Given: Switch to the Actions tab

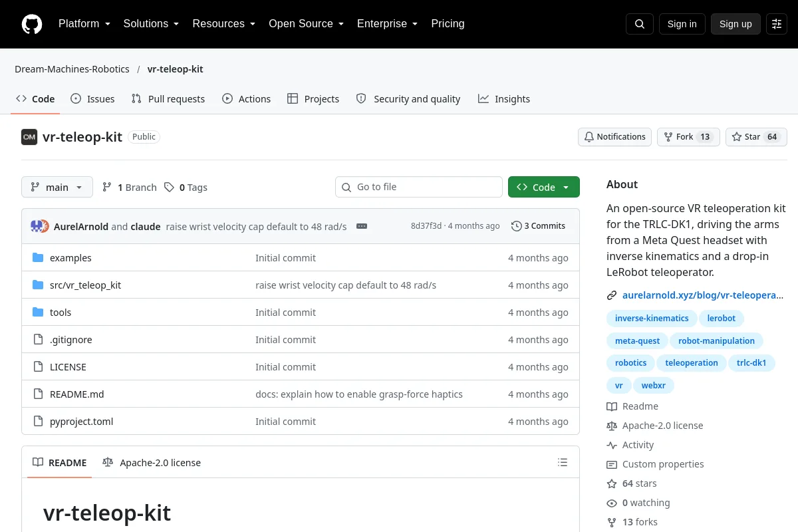Looking at the screenshot, I should (247, 98).
